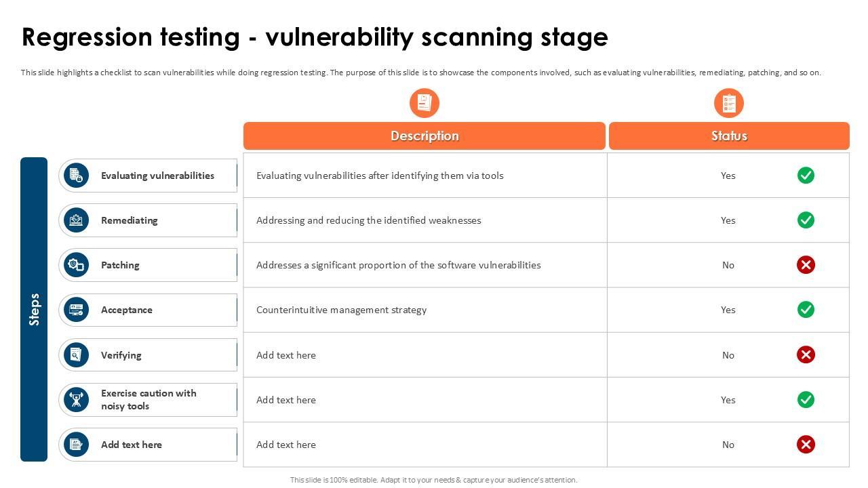Click green checkmark in Evaluating vulnerabilities row

(x=806, y=176)
